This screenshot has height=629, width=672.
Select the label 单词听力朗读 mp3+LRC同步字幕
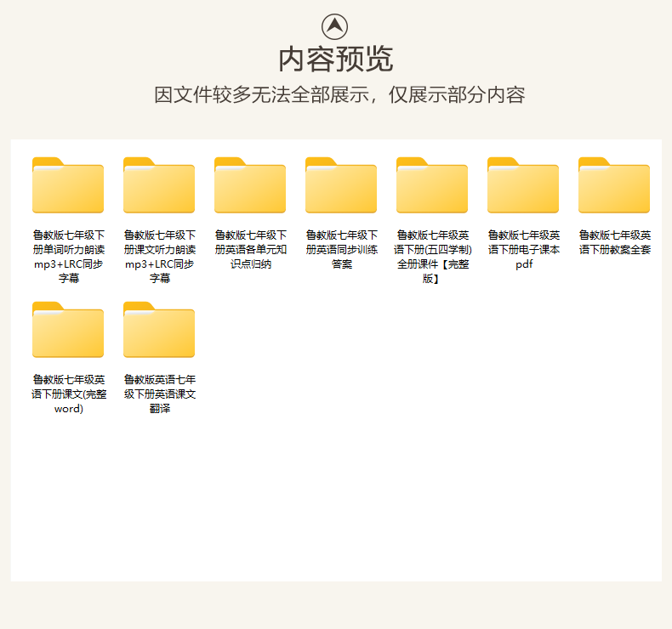pyautogui.click(x=69, y=257)
